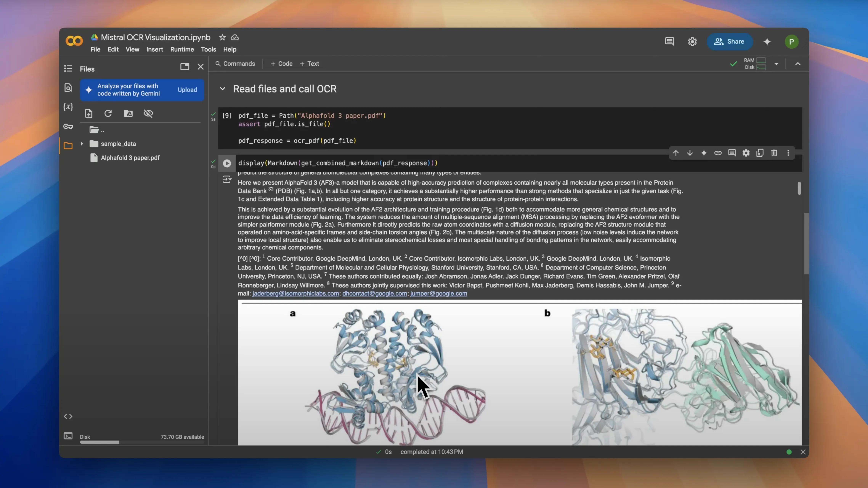
Task: Open the View menu
Action: point(132,49)
